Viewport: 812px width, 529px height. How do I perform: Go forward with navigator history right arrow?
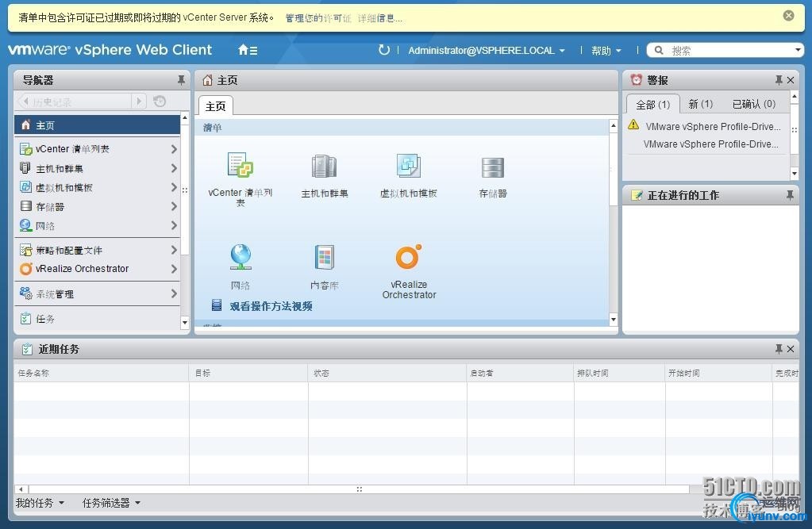pyautogui.click(x=138, y=102)
